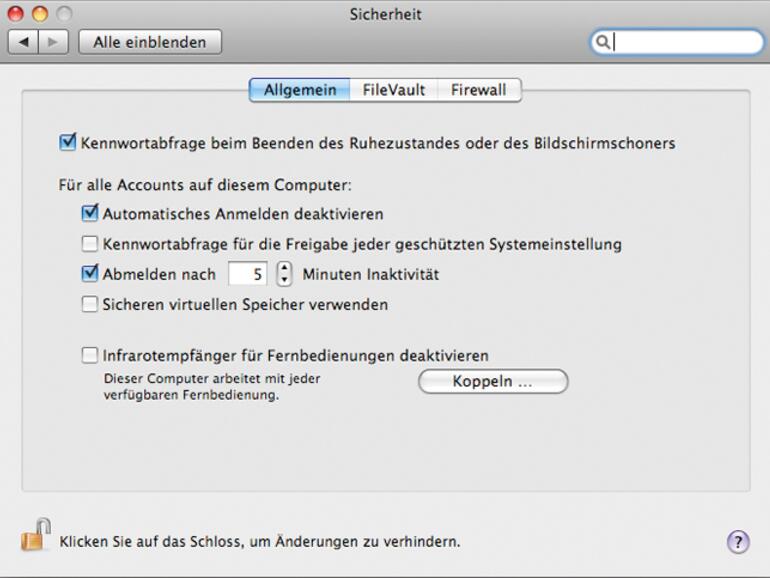Click the inactivity minutes field showing 5
This screenshot has width=770, height=578.
[248, 274]
